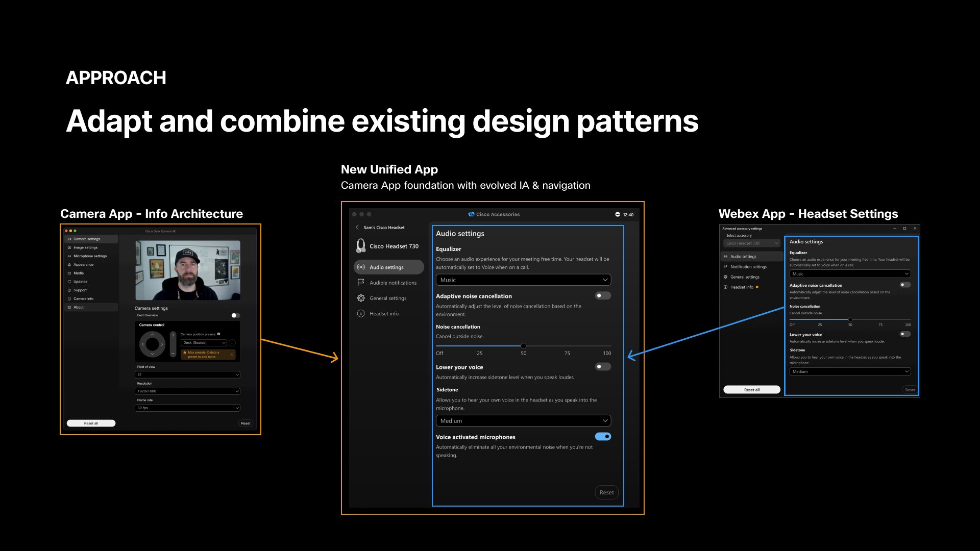Viewport: 980px width, 551px height.
Task: Click gear icon for General settings in unified app
Action: pos(361,298)
